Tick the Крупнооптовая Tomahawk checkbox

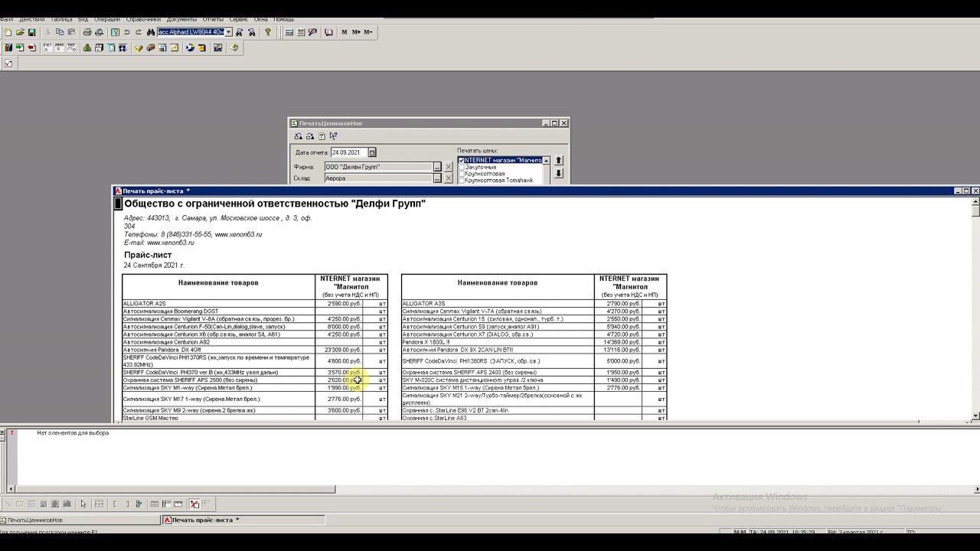[x=461, y=180]
